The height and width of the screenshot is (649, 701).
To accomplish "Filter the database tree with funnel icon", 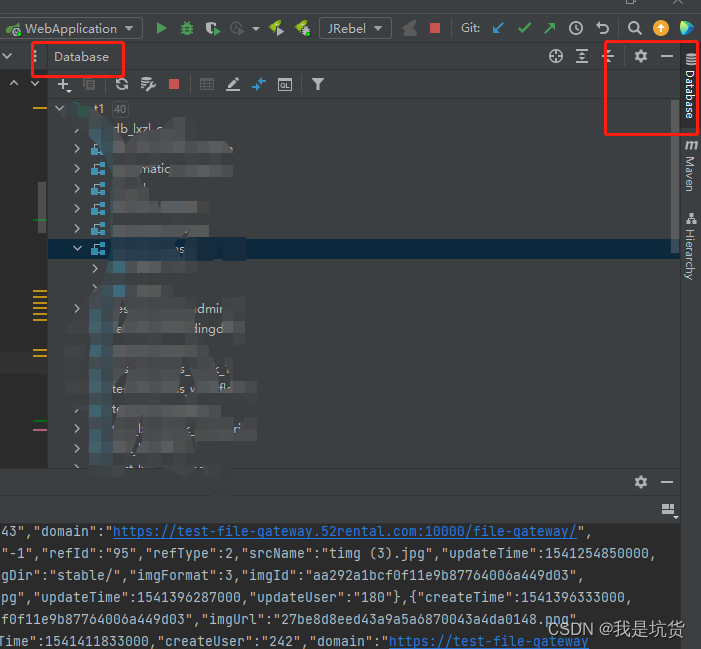I will 317,84.
